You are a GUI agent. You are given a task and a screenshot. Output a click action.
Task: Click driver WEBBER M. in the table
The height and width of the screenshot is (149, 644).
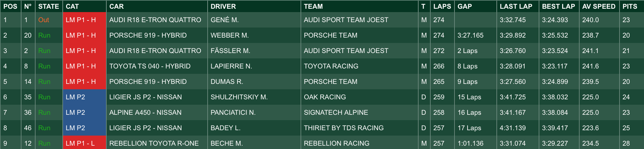click(x=229, y=35)
